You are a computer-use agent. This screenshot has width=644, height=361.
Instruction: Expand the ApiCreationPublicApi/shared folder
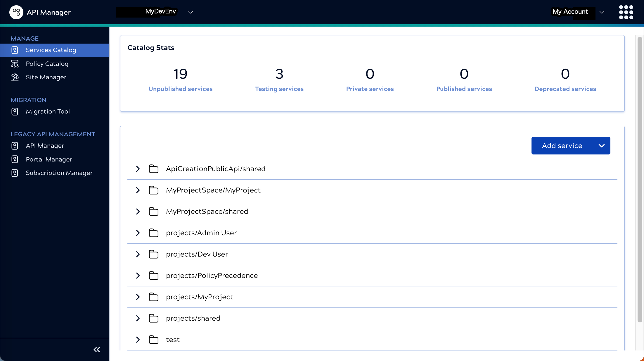(138, 169)
